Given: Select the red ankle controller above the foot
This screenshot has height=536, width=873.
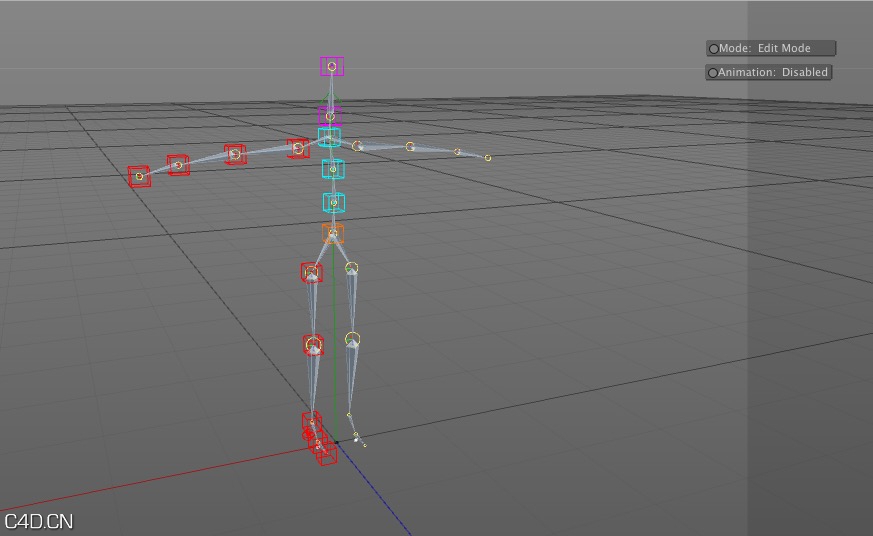Looking at the screenshot, I should (312, 421).
